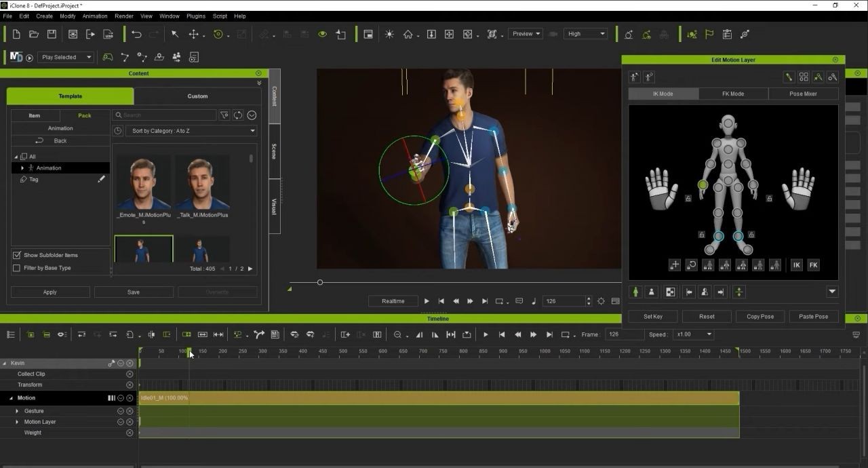Viewport: 868px width, 468px height.
Task: Click the timeline zoom out magnifier icon
Action: coord(397,334)
